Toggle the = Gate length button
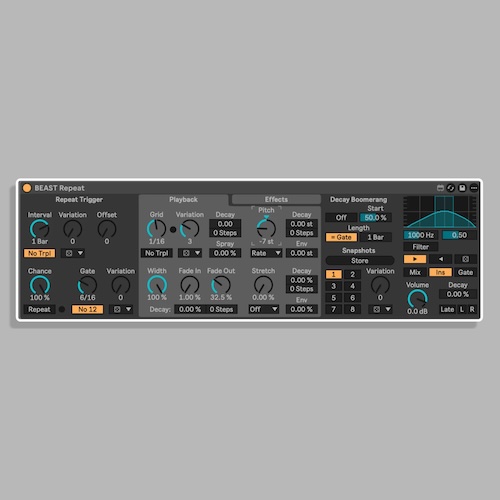 coord(341,237)
